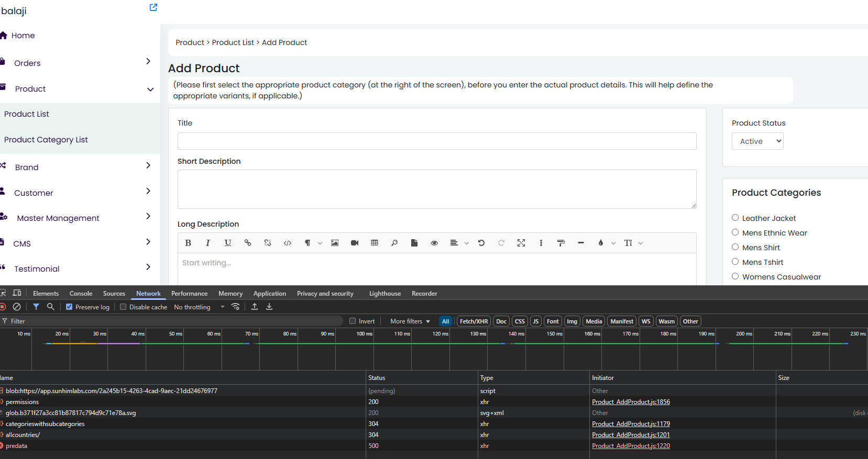This screenshot has width=868, height=459.
Task: Open find and replace in editor
Action: click(394, 243)
